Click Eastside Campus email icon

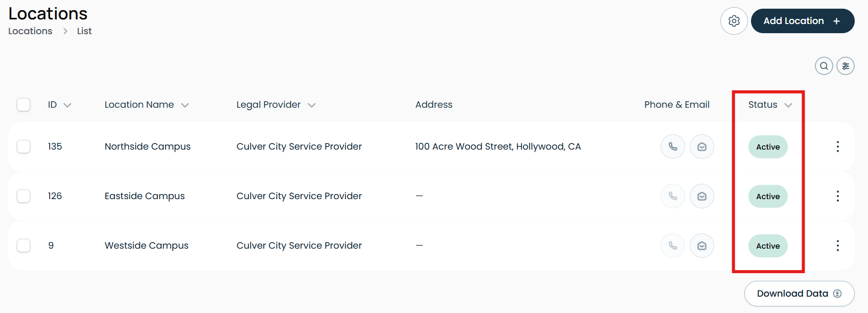coord(702,196)
